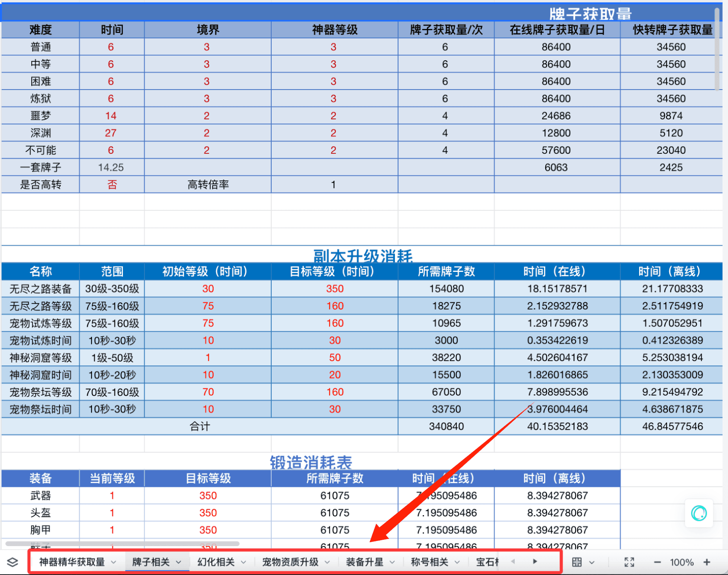Expand 宠物资质升级 tab dropdown arrow

coord(327,562)
